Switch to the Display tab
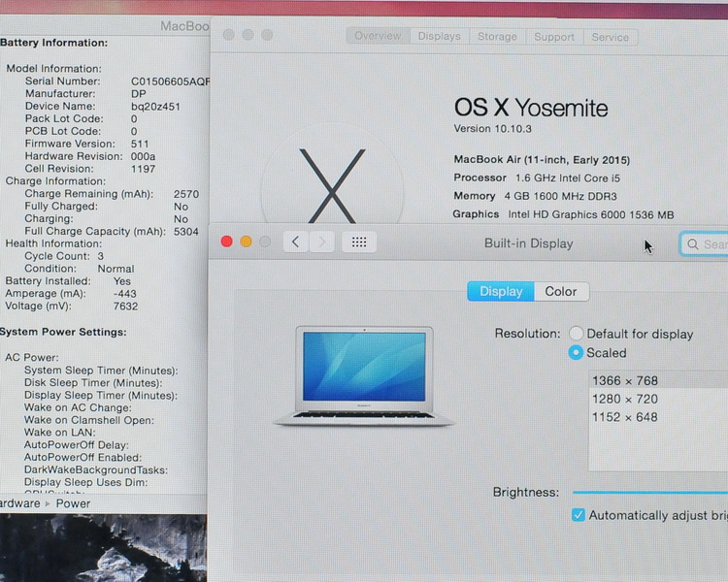 501,291
